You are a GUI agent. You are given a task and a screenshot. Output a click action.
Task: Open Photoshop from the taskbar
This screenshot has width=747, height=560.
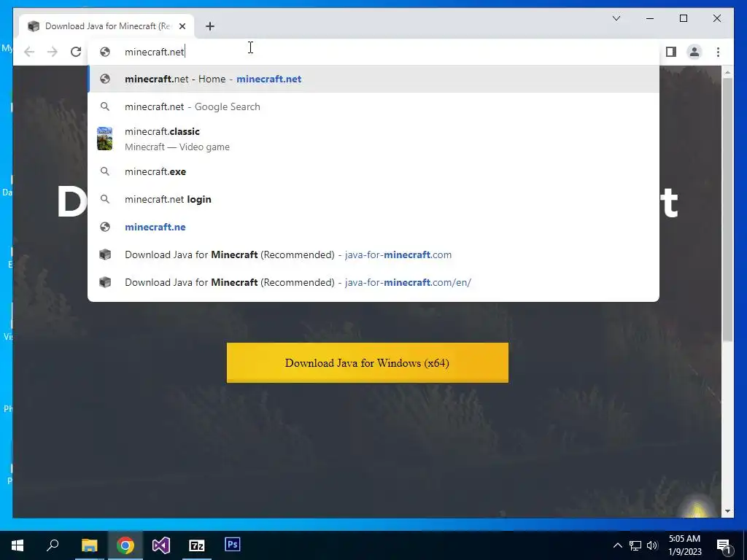click(233, 544)
